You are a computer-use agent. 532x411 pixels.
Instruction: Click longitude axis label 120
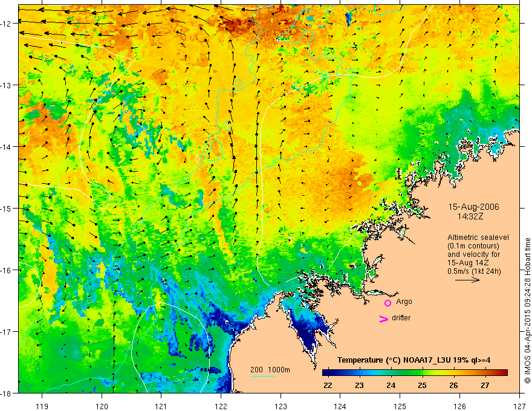coord(102,406)
